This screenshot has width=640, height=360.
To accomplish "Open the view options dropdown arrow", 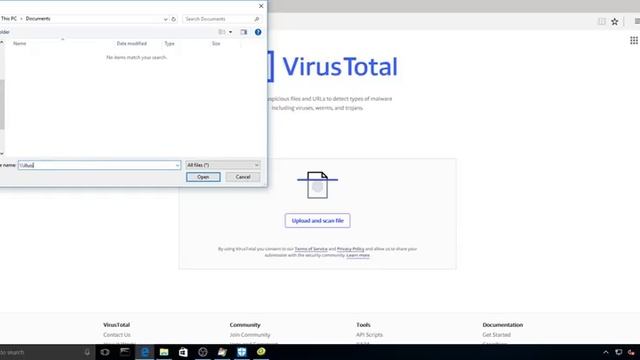I will [x=231, y=32].
